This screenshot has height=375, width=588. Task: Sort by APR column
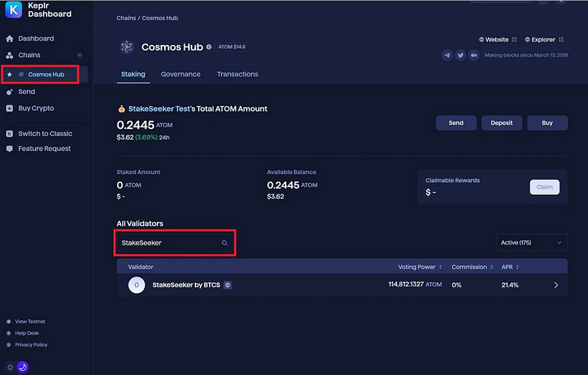pos(510,267)
